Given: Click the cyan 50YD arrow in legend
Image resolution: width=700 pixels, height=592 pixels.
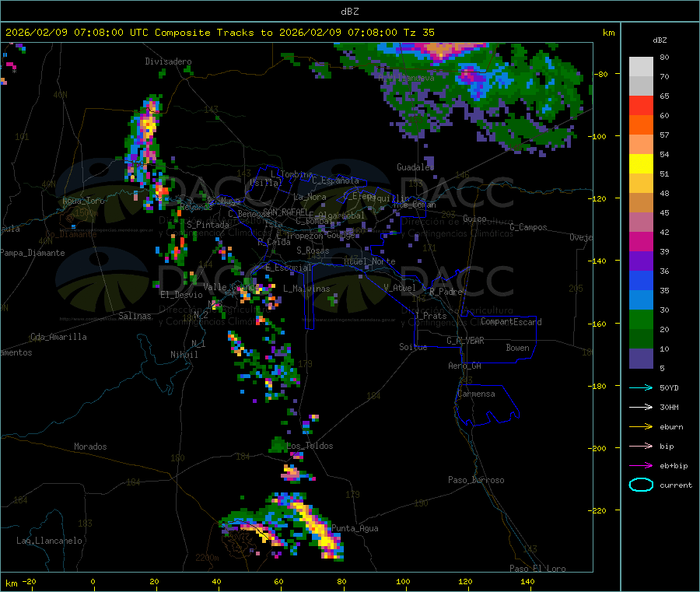Looking at the screenshot, I should point(641,387).
